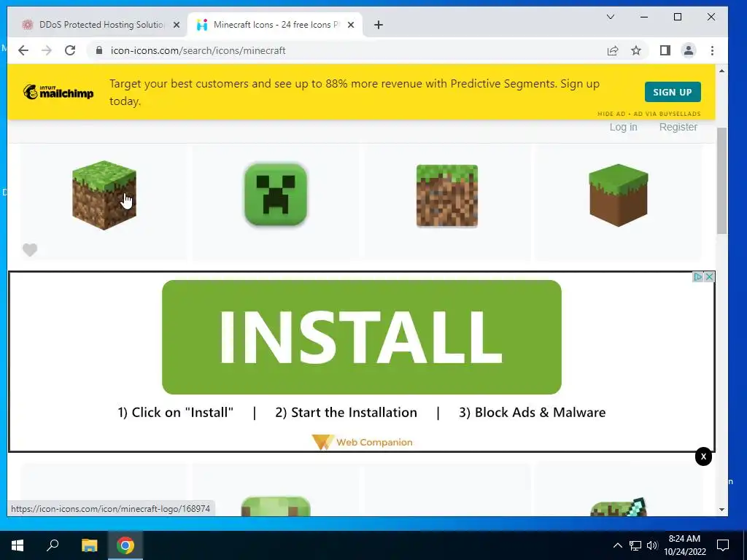Click the browser forward arrow
The image size is (747, 560).
pyautogui.click(x=46, y=50)
